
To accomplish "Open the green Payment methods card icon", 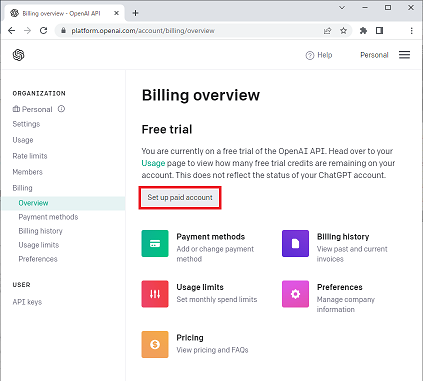I will point(155,244).
